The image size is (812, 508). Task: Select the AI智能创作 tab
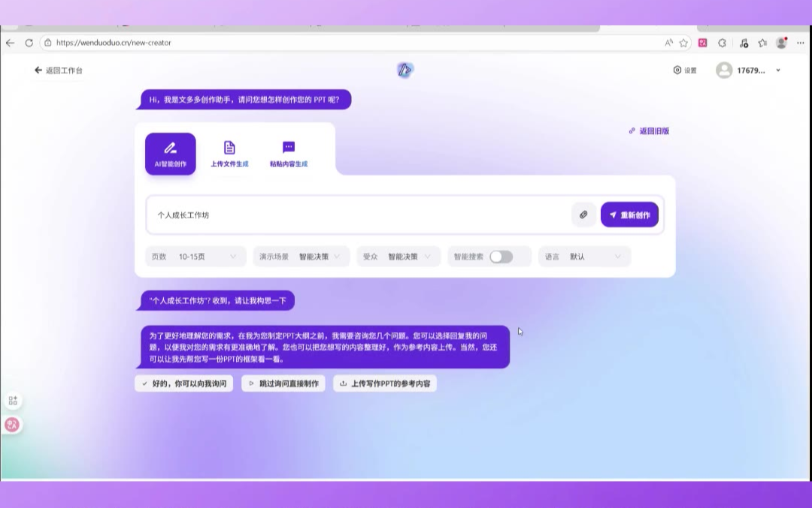click(x=171, y=154)
